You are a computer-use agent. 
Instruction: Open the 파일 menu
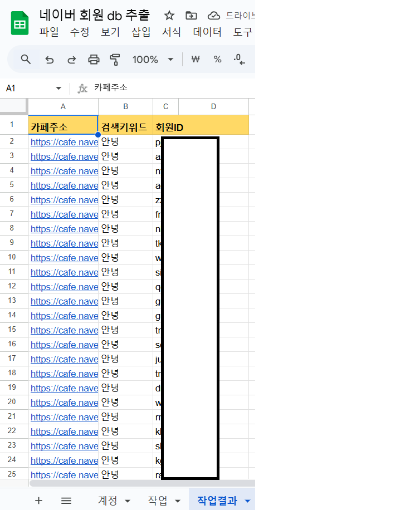tap(49, 32)
